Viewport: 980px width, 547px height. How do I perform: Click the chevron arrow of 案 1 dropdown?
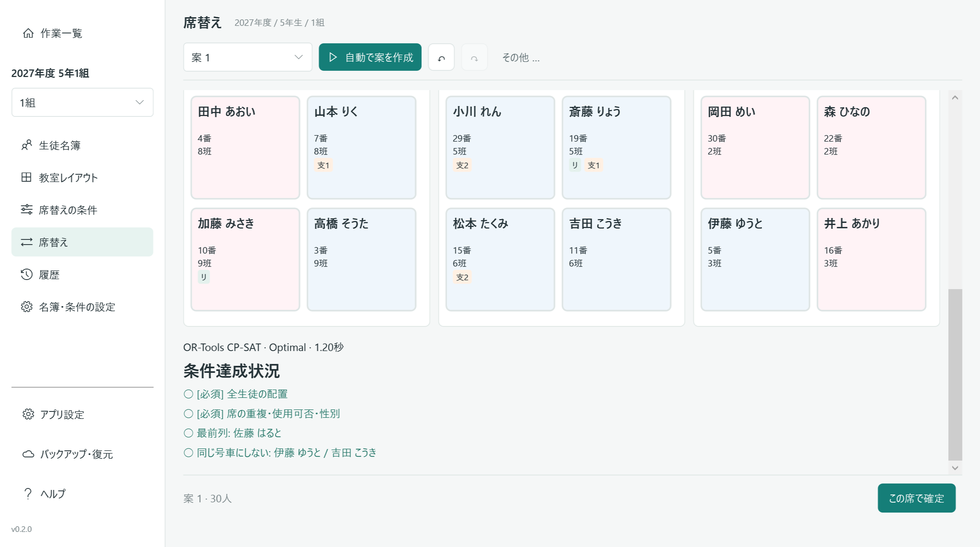point(299,57)
